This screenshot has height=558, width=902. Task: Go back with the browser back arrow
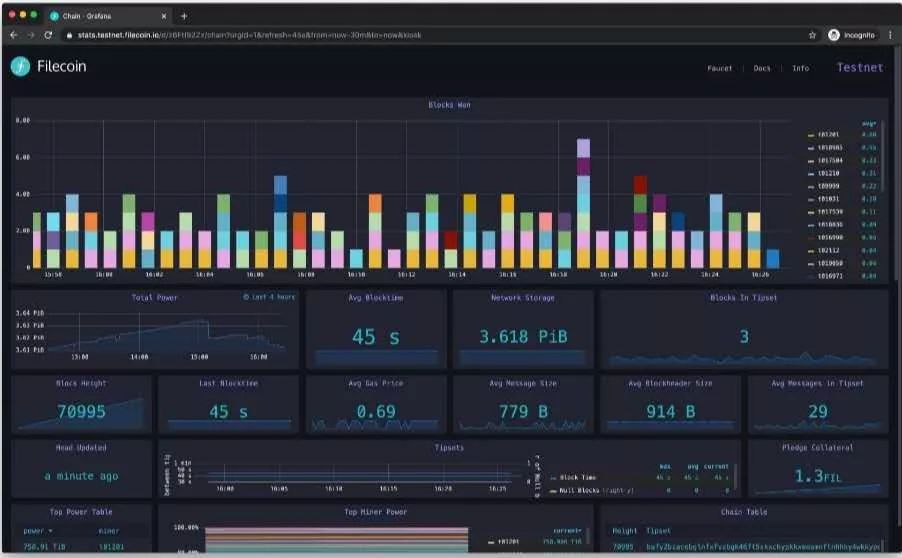(14, 35)
